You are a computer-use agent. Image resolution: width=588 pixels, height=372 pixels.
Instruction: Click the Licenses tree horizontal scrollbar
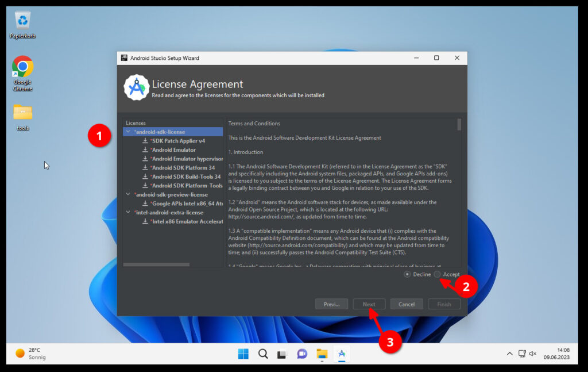point(156,264)
